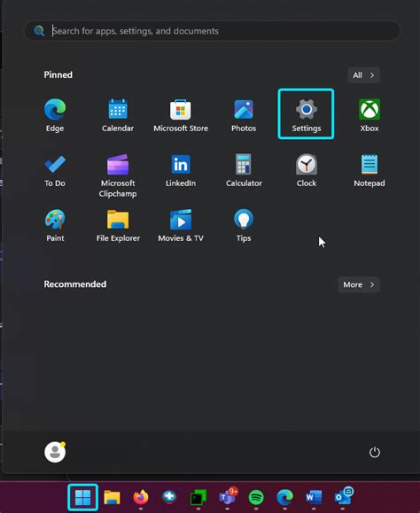Open the green terminal app on taskbar
The image size is (420, 513).
(198, 497)
